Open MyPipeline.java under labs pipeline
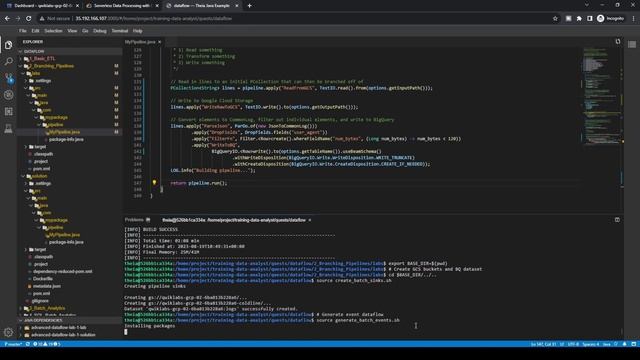 pos(64,132)
